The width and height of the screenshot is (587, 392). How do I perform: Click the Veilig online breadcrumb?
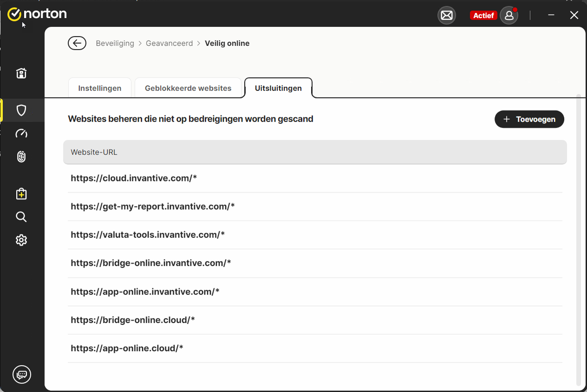point(227,43)
